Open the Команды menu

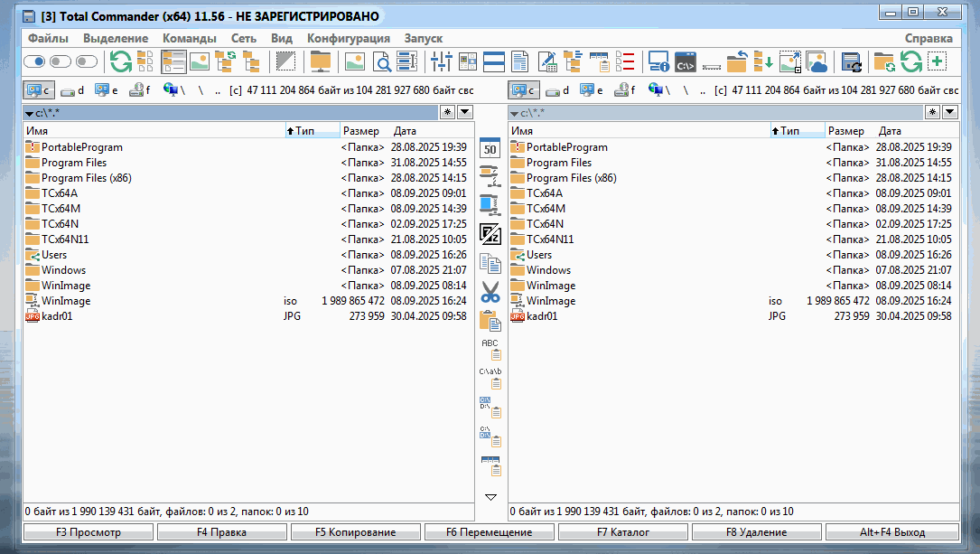pos(190,38)
